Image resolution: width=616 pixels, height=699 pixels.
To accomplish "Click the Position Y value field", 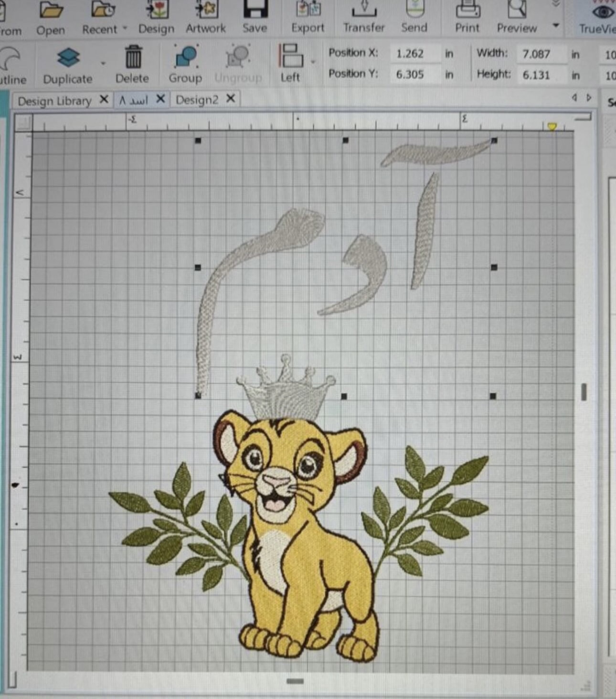I will click(414, 75).
